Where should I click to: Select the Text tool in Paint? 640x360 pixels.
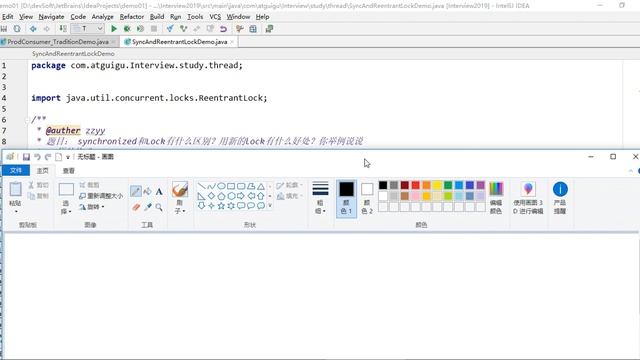click(x=159, y=191)
